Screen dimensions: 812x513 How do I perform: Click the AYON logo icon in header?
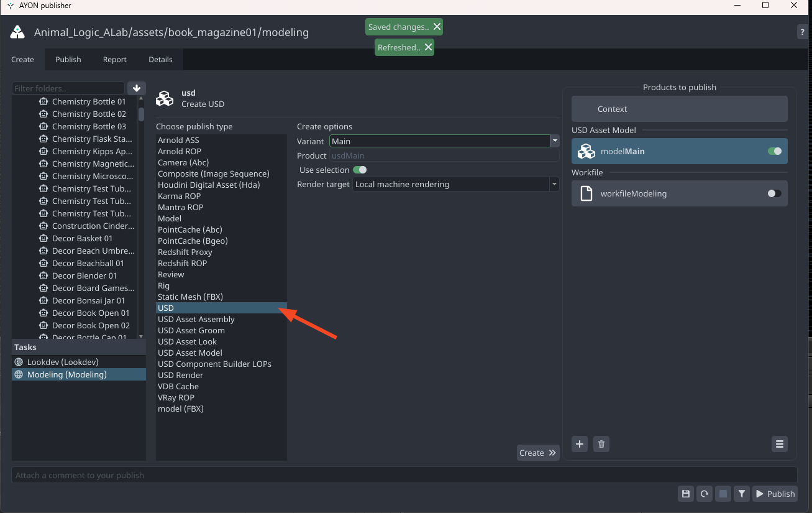click(17, 32)
